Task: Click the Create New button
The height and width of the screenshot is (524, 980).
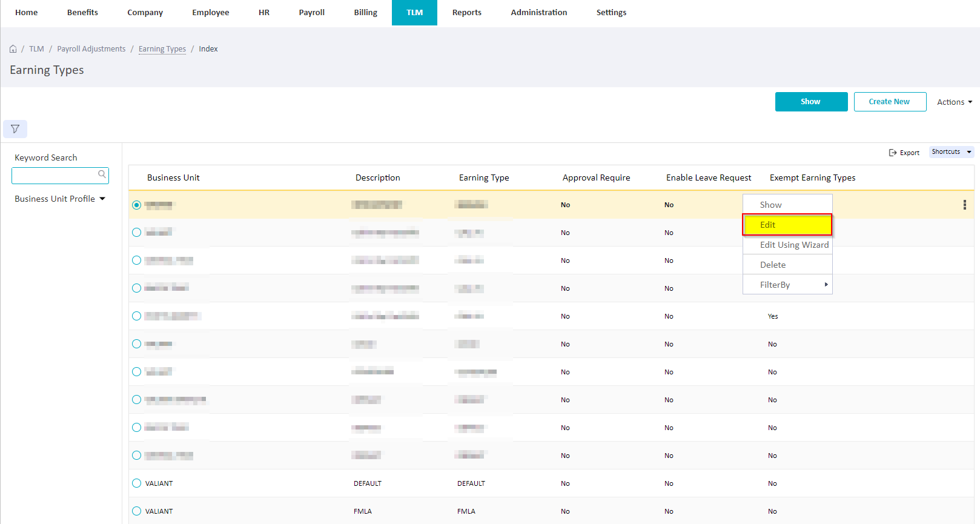Action: [x=890, y=102]
